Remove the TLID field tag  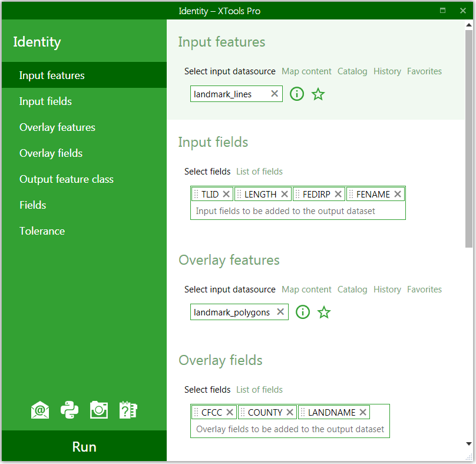pos(226,194)
